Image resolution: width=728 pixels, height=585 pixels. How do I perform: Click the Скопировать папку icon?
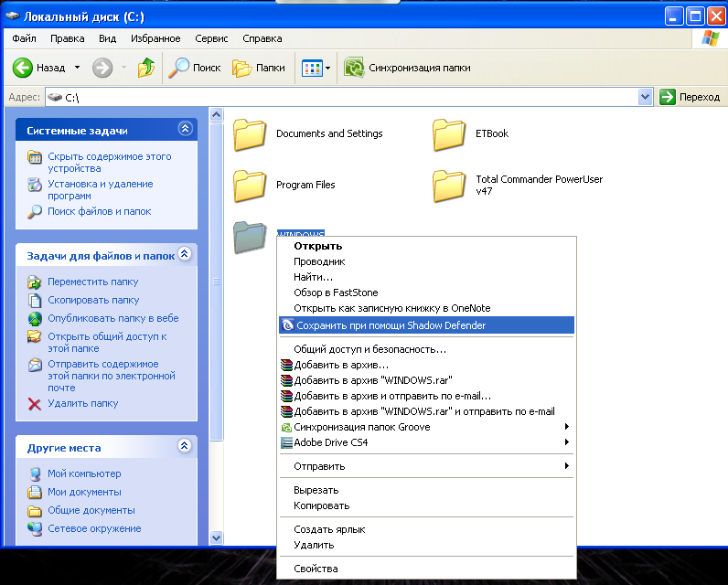click(35, 301)
